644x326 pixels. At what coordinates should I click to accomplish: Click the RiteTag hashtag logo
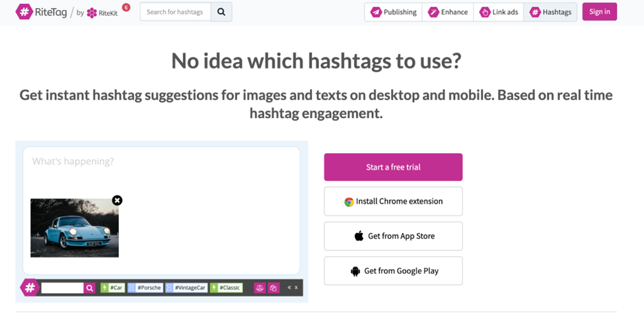pyautogui.click(x=24, y=11)
